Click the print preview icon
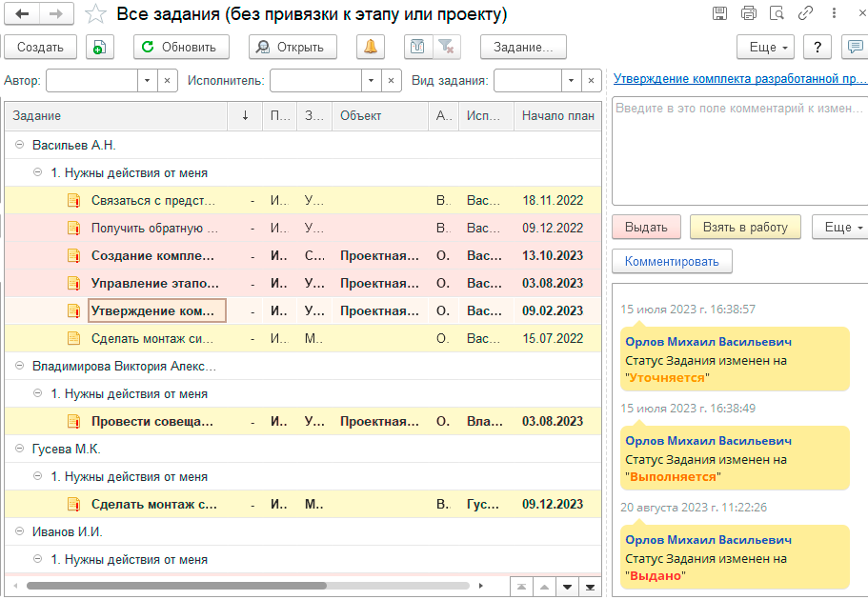The width and height of the screenshot is (868, 600). click(x=777, y=13)
